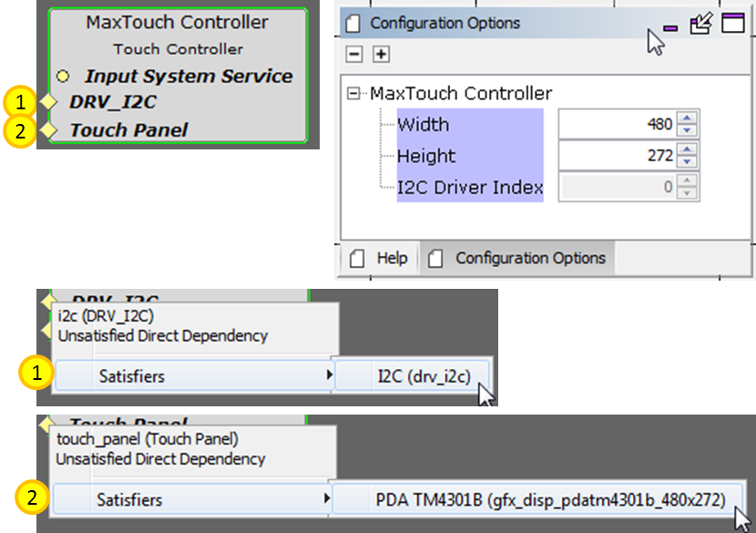Select the MaxTouch Controller component block
The image size is (756, 533).
coord(178,76)
